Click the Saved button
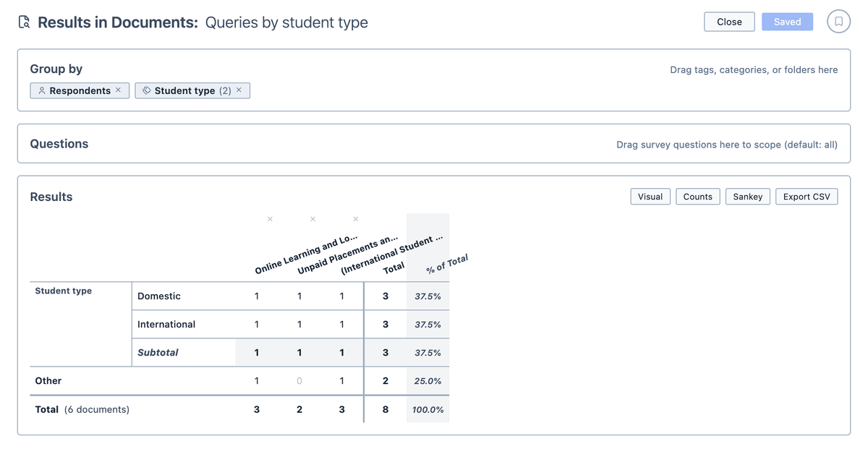This screenshot has height=449, width=868. [x=787, y=22]
